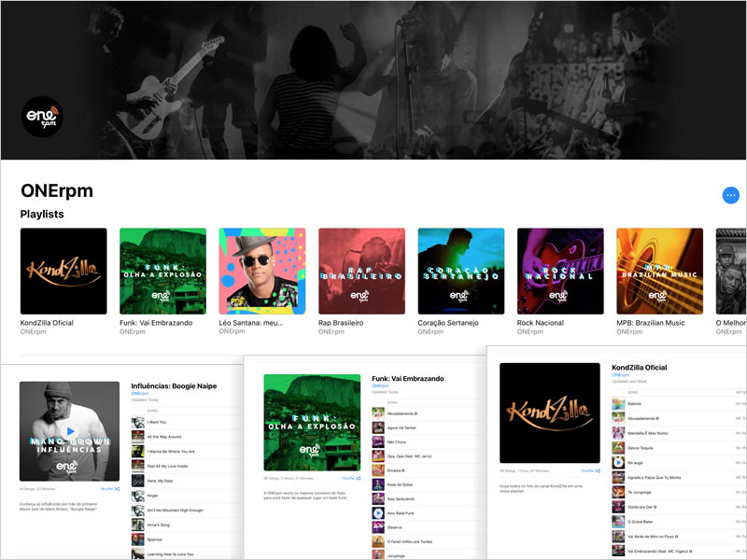The width and height of the screenshot is (747, 560).
Task: Click ONErpm link under Influências: Boogie Naipe
Action: tap(139, 393)
